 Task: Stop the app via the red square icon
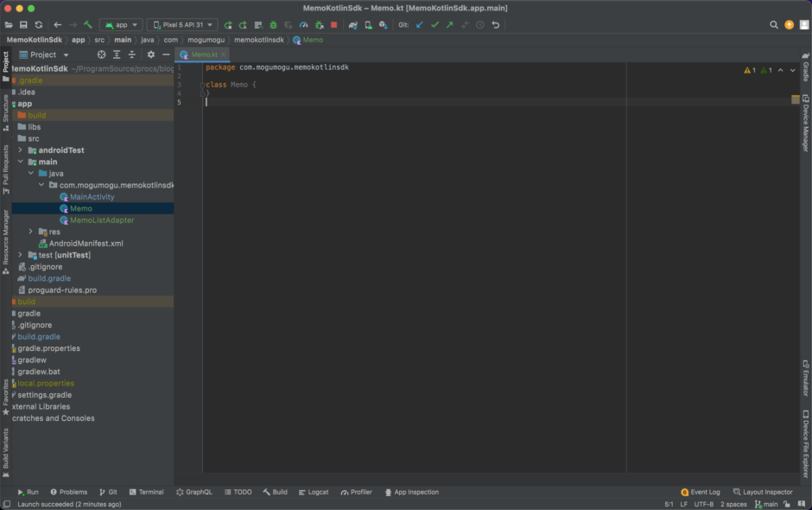click(334, 25)
